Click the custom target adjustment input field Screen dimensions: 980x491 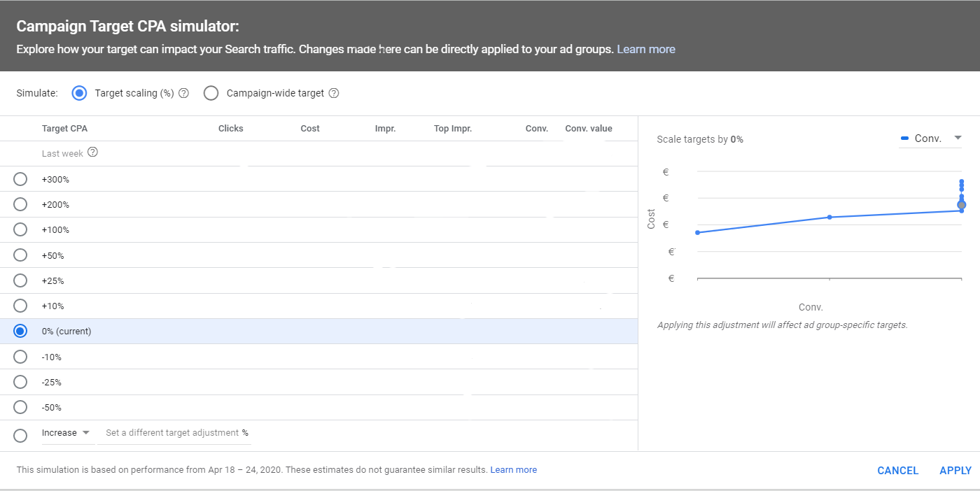pyautogui.click(x=173, y=433)
